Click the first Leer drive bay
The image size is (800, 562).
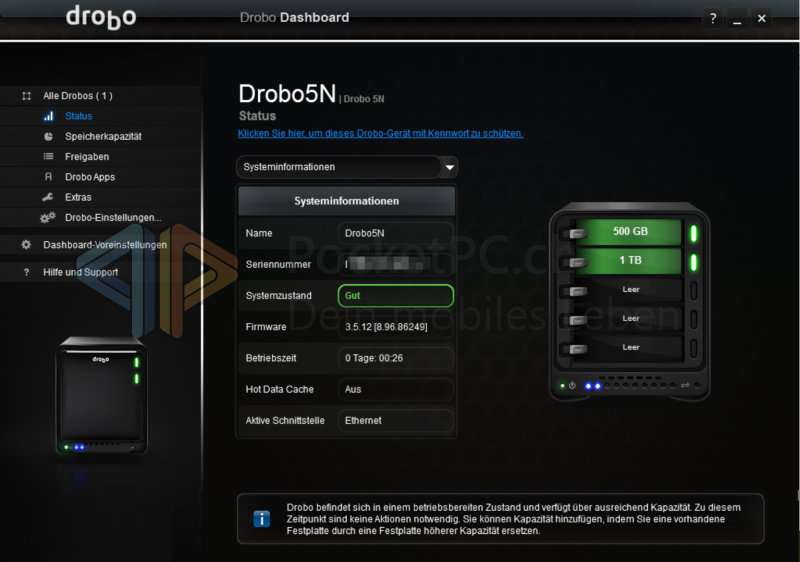pyautogui.click(x=629, y=290)
